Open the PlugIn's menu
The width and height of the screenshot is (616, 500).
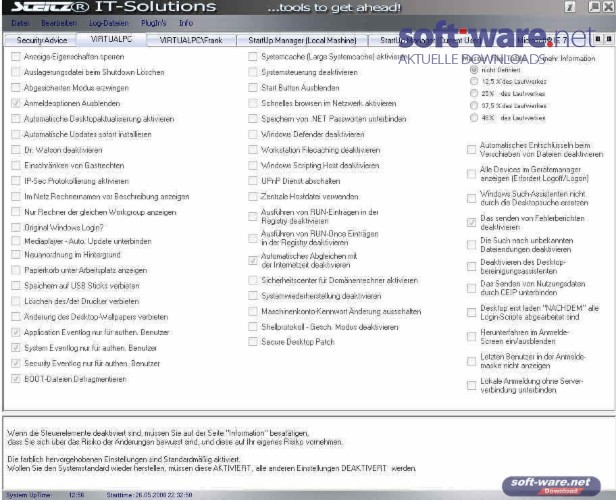154,23
